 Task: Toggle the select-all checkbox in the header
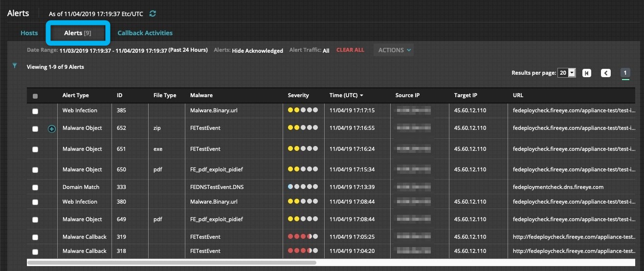point(35,96)
